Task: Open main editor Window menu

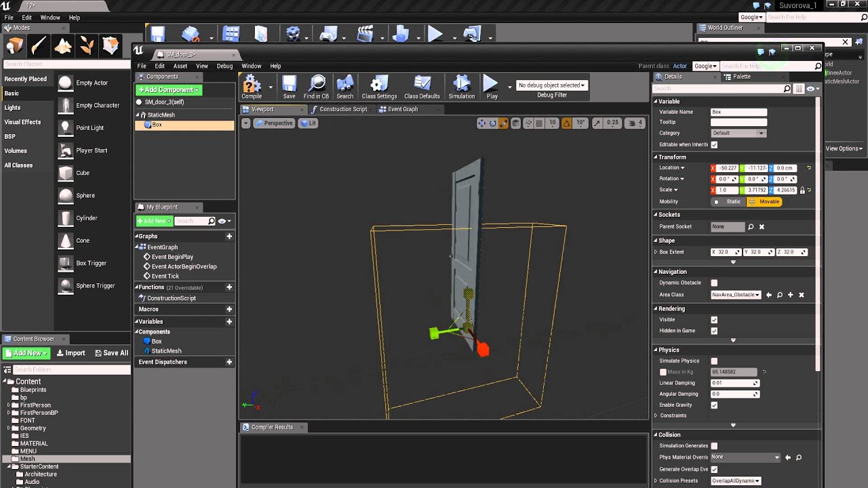Action: pyautogui.click(x=50, y=18)
